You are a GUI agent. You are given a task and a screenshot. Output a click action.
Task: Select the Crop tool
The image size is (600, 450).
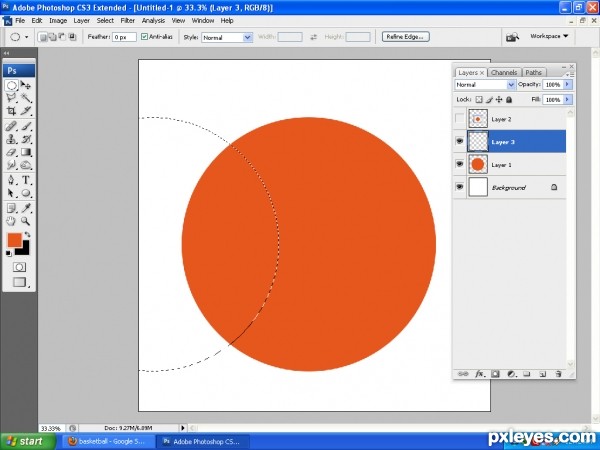click(11, 111)
